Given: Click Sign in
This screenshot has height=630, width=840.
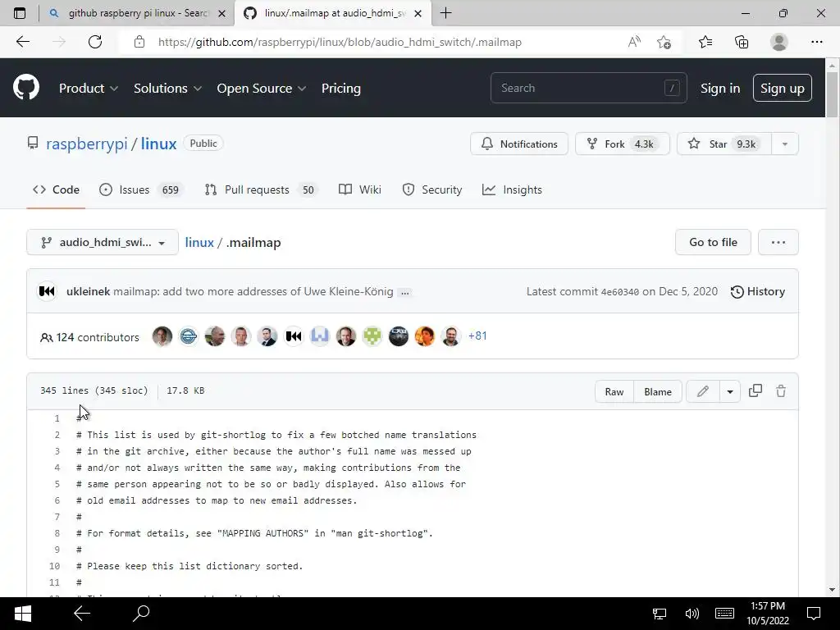Looking at the screenshot, I should tap(720, 89).
